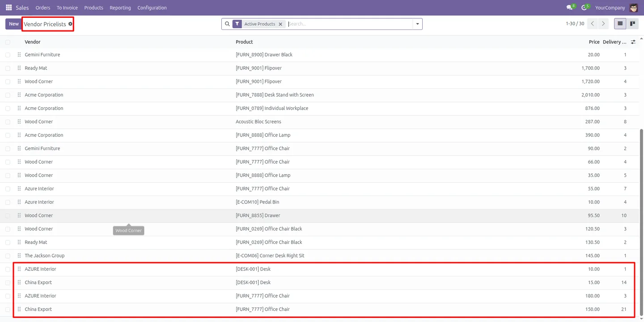644x322 pixels.
Task: Click the price 2,010.00 cell
Action: click(x=590, y=95)
